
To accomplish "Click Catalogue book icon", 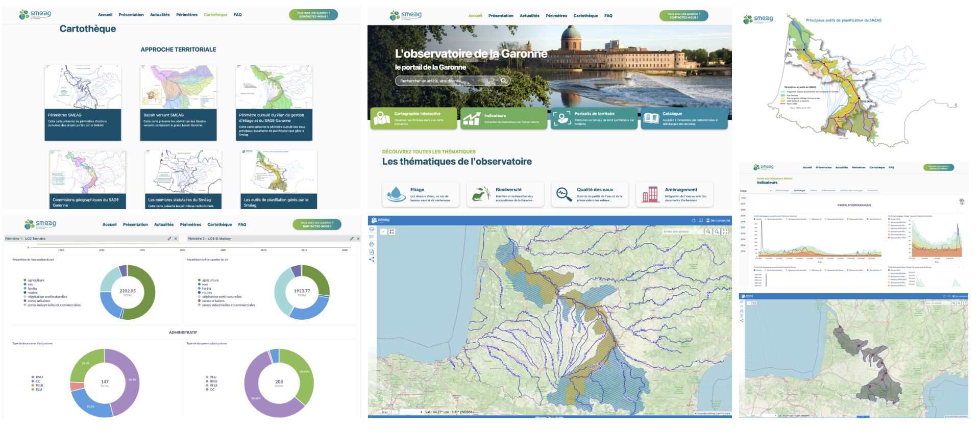I will click(651, 118).
